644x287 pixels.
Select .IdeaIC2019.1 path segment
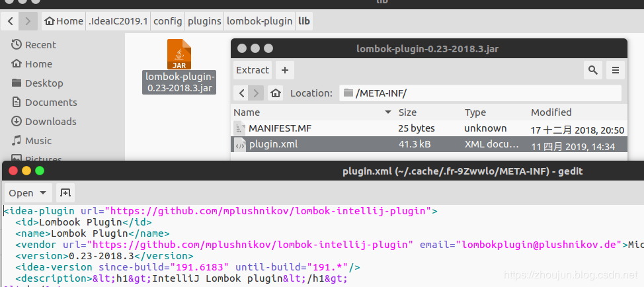(x=118, y=21)
